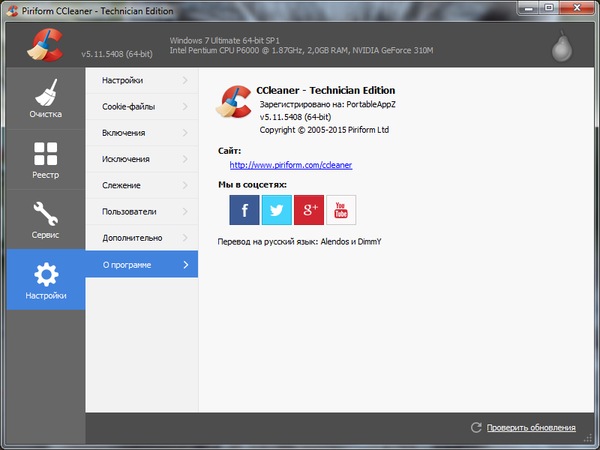The width and height of the screenshot is (600, 450).
Task: Select the О программе menu item
Action: click(x=127, y=265)
